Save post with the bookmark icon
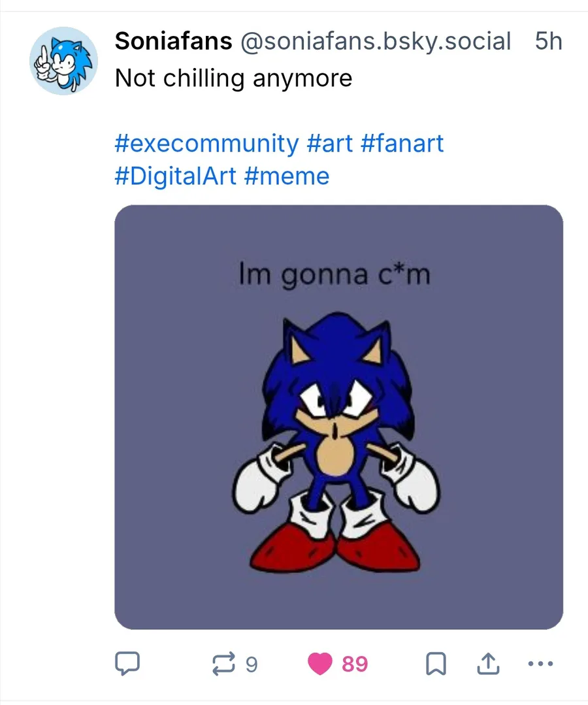The width and height of the screenshot is (588, 705). [x=436, y=664]
